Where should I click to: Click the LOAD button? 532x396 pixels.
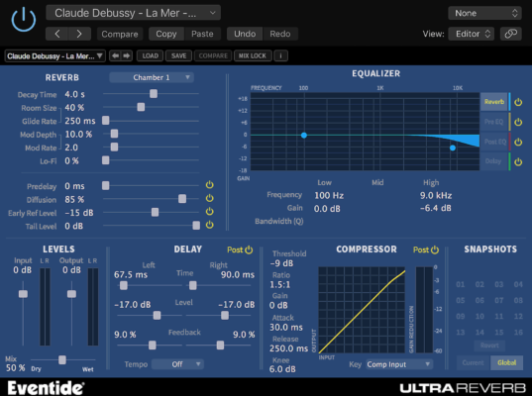coord(150,56)
